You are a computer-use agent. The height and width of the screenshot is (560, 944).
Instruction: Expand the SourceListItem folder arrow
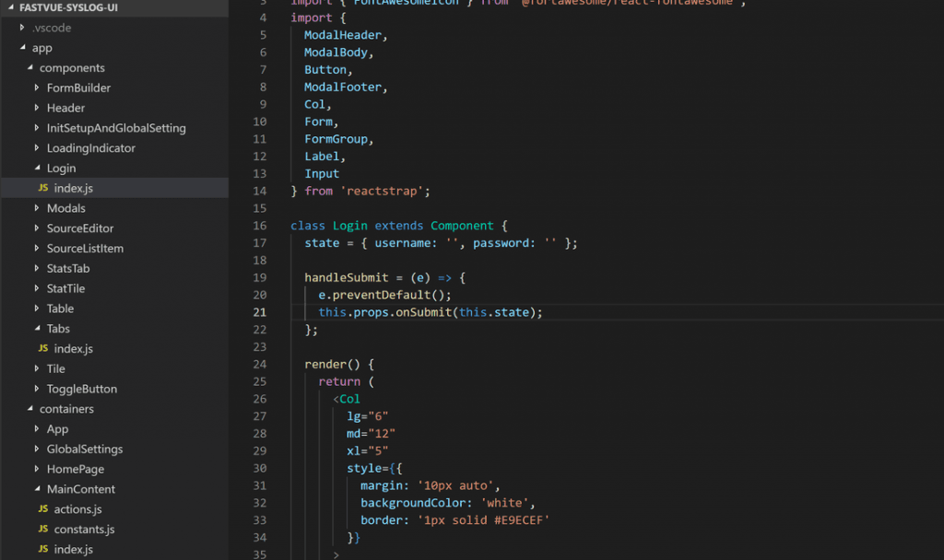point(37,248)
